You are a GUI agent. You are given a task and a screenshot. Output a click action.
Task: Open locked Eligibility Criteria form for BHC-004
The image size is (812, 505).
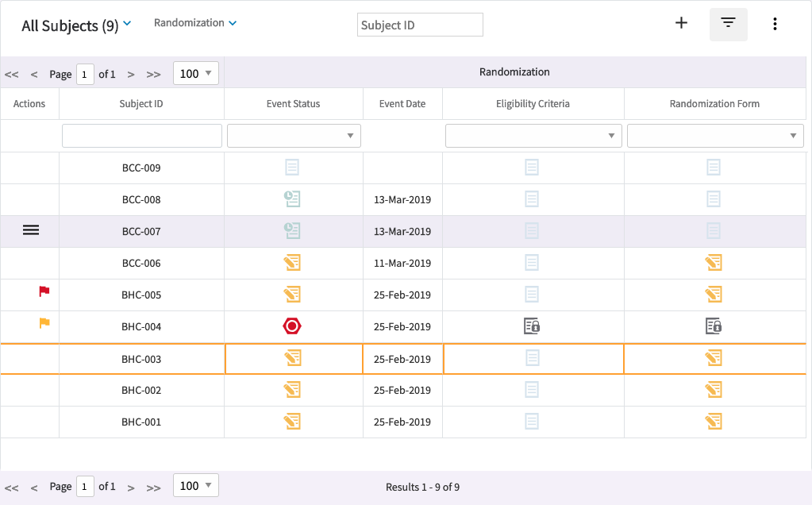click(x=532, y=326)
